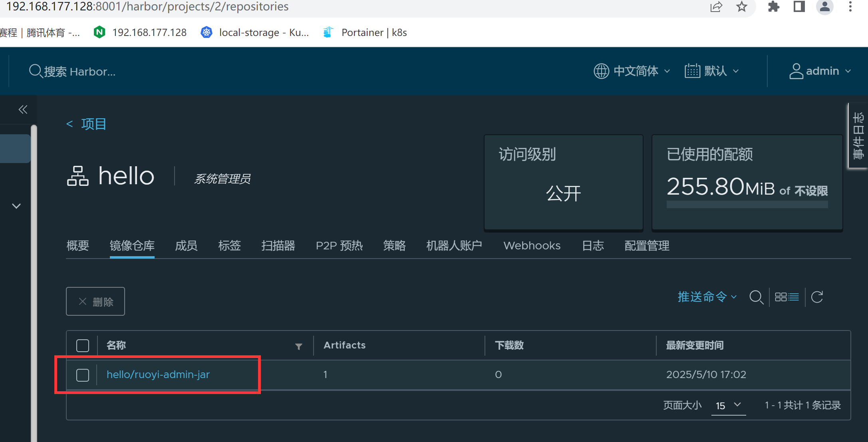868x442 pixels.
Task: Click the 删除 delete button
Action: [95, 301]
